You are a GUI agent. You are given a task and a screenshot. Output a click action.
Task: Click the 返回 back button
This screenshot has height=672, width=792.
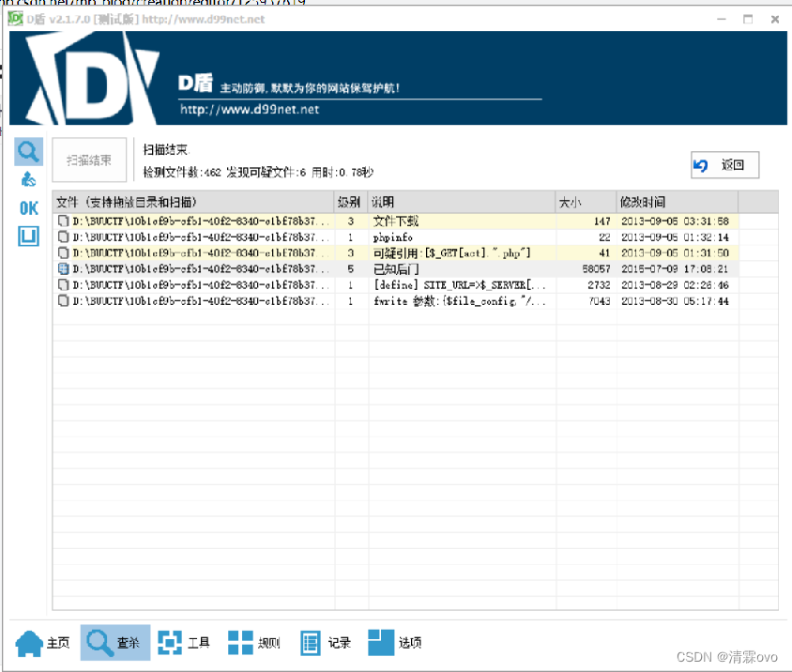(x=724, y=165)
